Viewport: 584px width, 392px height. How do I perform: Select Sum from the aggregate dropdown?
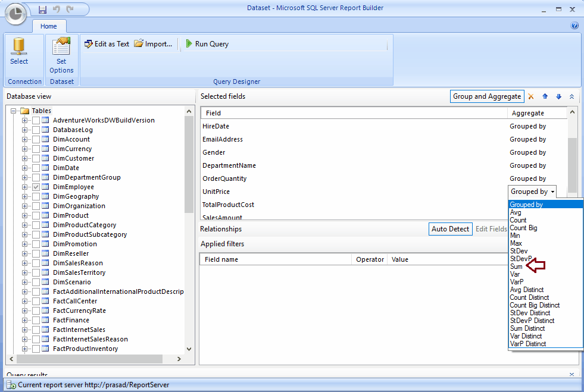(x=517, y=266)
